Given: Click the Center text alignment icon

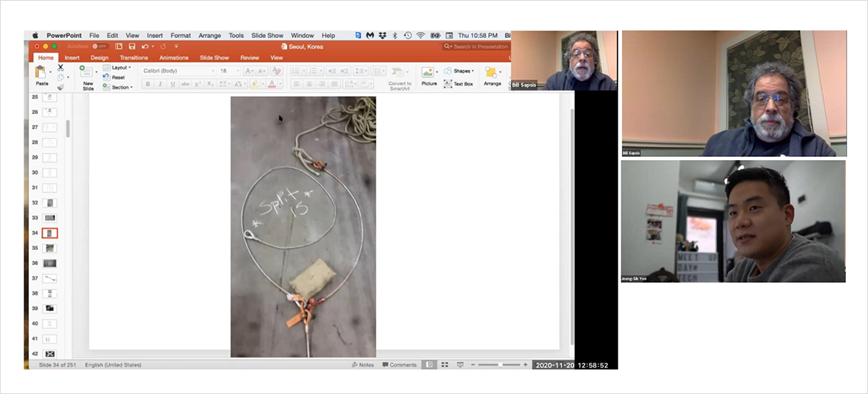Looking at the screenshot, I should point(309,84).
